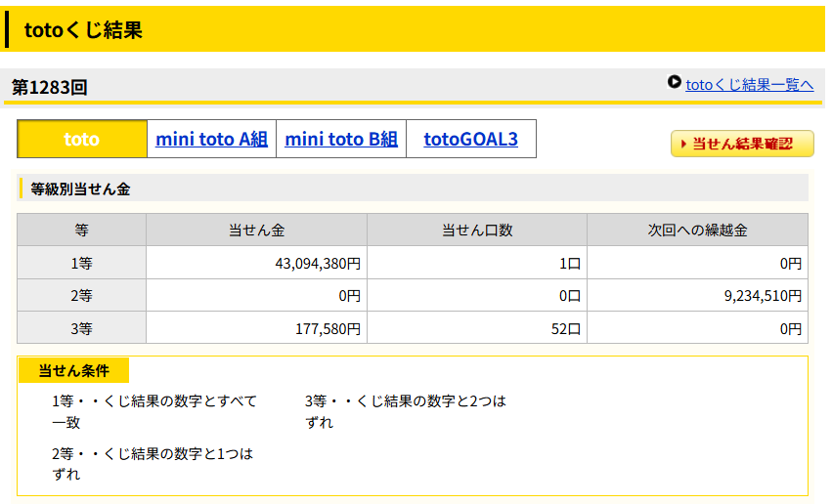Click the 第1283回 heading
The height and width of the screenshot is (504, 832).
[x=49, y=87]
